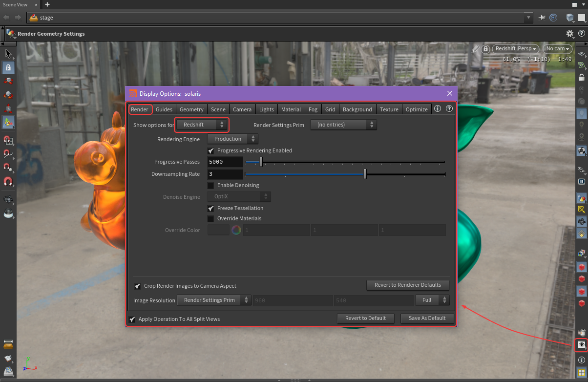Open the Show options for Redshift dropdown

pos(202,125)
